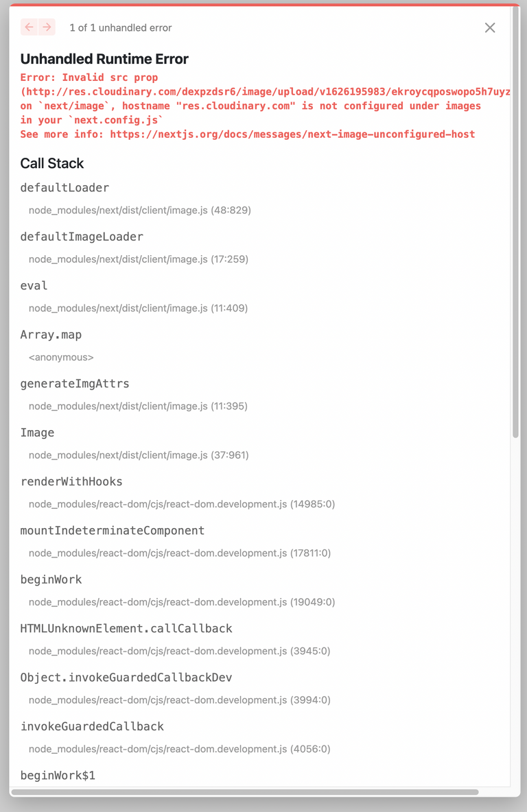Open image.js (48:829) source location
527x812 pixels.
[140, 211]
